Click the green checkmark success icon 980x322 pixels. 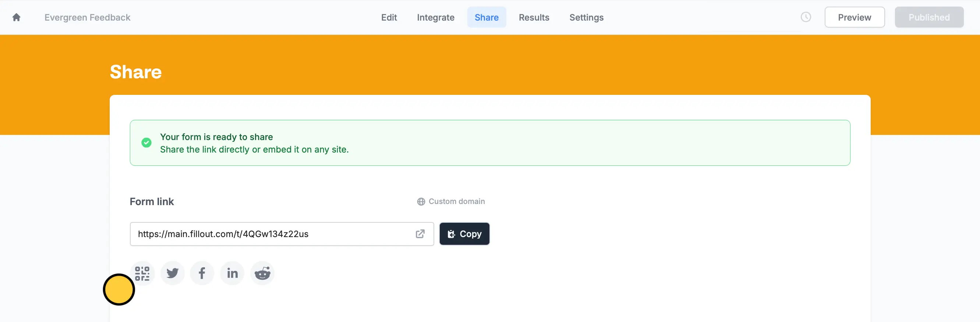146,143
